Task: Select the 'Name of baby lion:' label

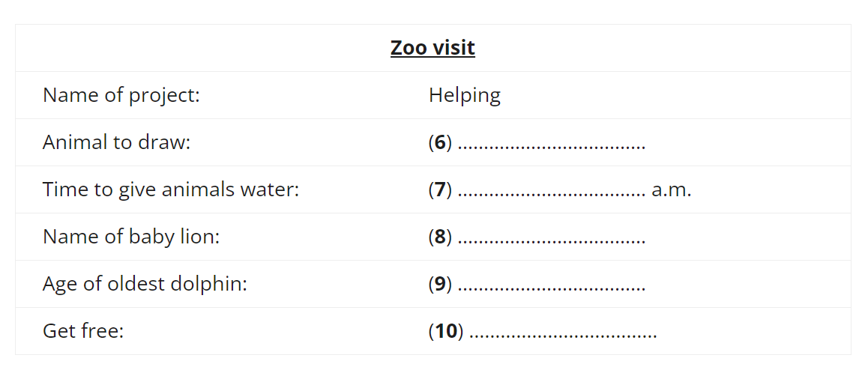Action: [131, 237]
